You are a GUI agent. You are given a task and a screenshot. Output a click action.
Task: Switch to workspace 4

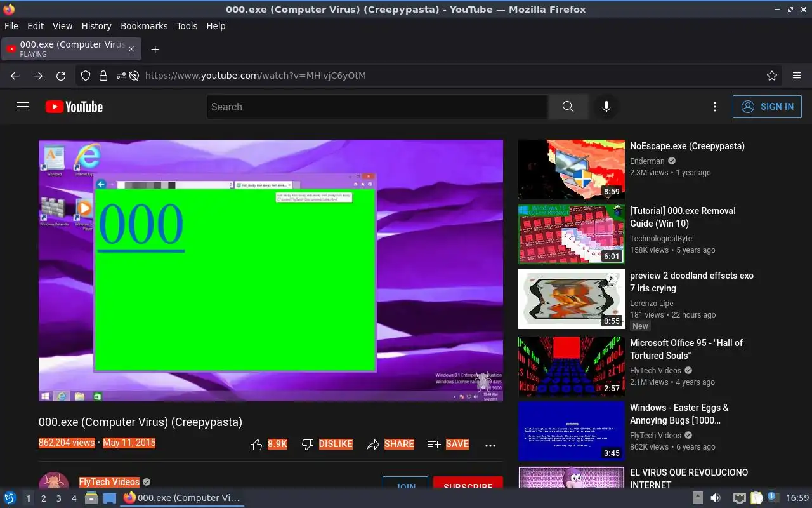(x=74, y=498)
